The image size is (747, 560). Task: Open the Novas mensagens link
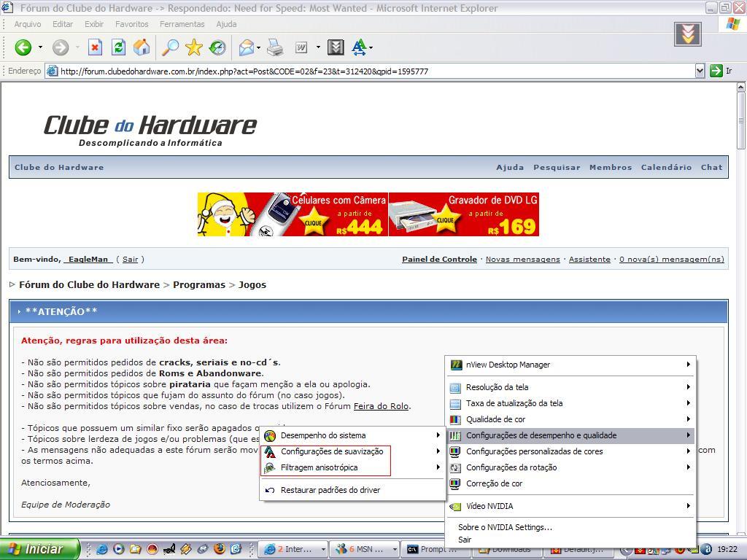[x=522, y=259]
